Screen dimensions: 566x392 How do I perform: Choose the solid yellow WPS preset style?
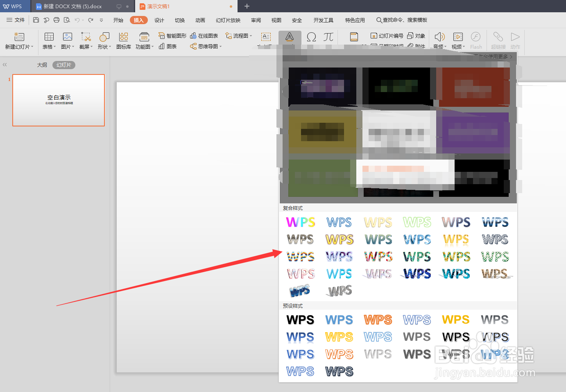pos(456,320)
